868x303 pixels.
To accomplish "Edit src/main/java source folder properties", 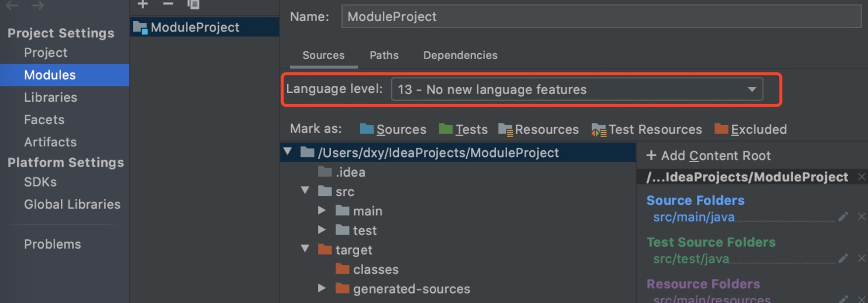I will pyautogui.click(x=843, y=217).
